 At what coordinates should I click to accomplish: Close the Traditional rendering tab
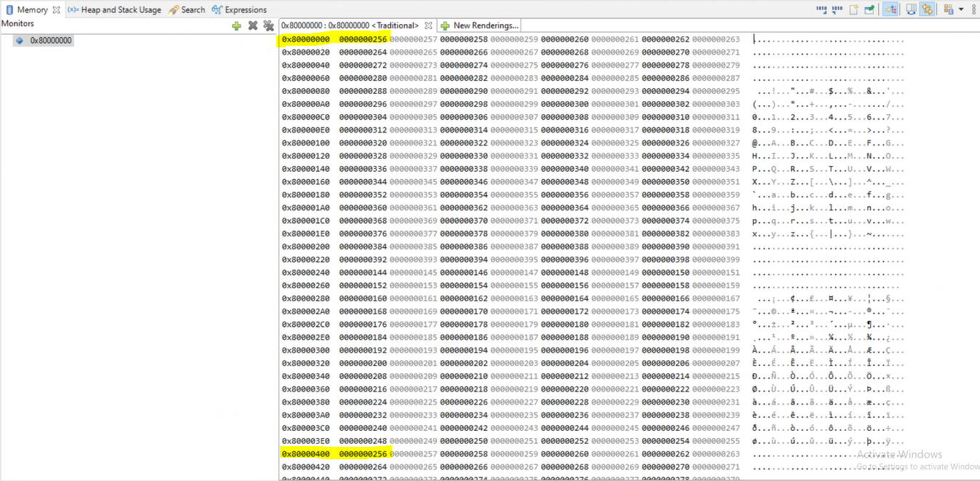(x=428, y=25)
